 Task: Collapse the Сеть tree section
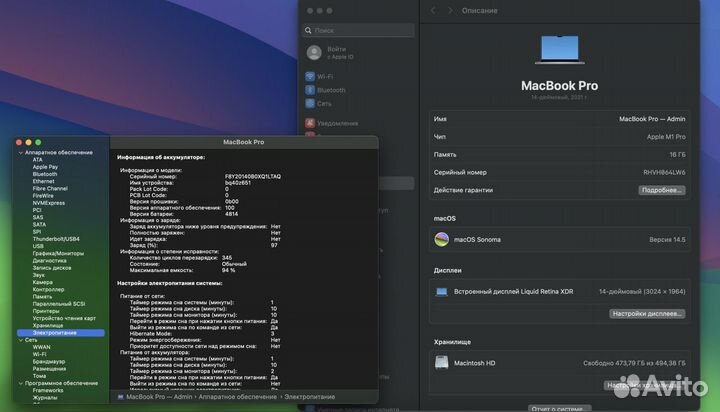21,340
